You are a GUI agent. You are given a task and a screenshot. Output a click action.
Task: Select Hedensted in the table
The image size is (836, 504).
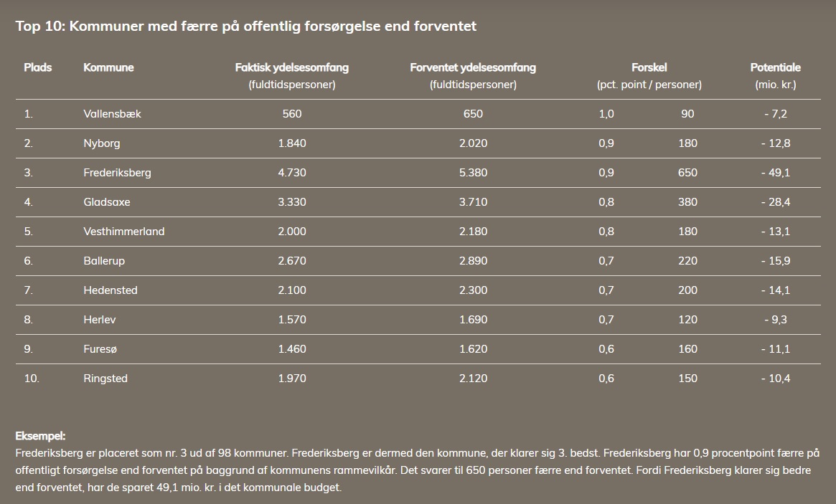[111, 290]
